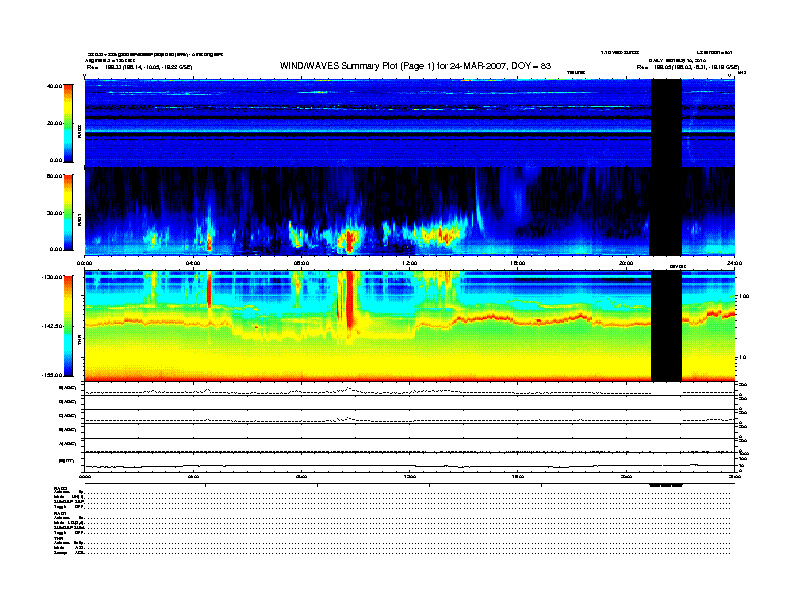Click the RAD1 color scale bar
This screenshot has width=792, height=612.
68,212
